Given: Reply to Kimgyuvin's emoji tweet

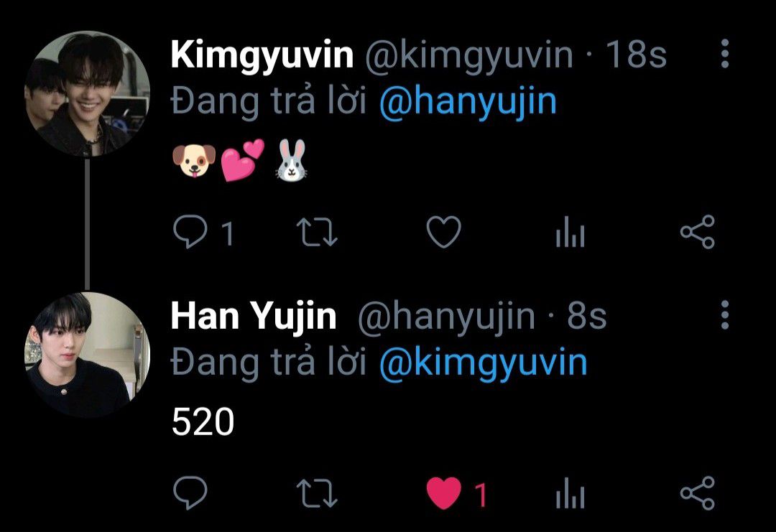Looking at the screenshot, I should click(x=190, y=231).
